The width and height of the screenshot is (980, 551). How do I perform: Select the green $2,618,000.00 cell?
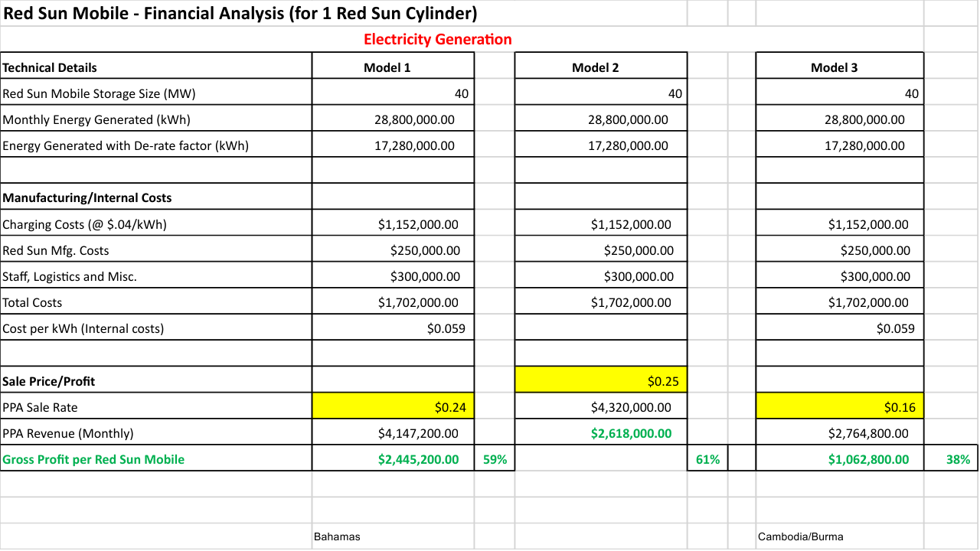[601, 432]
